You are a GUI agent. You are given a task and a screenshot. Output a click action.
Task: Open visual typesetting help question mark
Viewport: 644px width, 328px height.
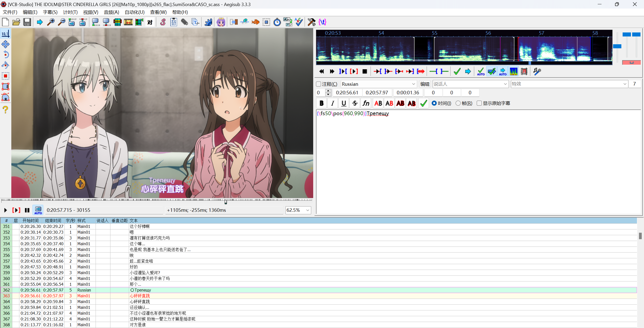[x=5, y=109]
